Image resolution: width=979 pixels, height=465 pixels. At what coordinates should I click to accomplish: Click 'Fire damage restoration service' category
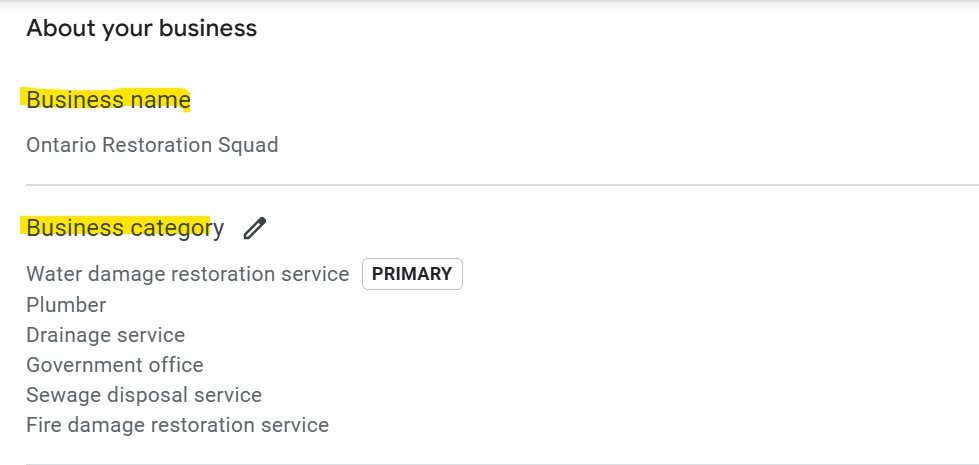(177, 425)
